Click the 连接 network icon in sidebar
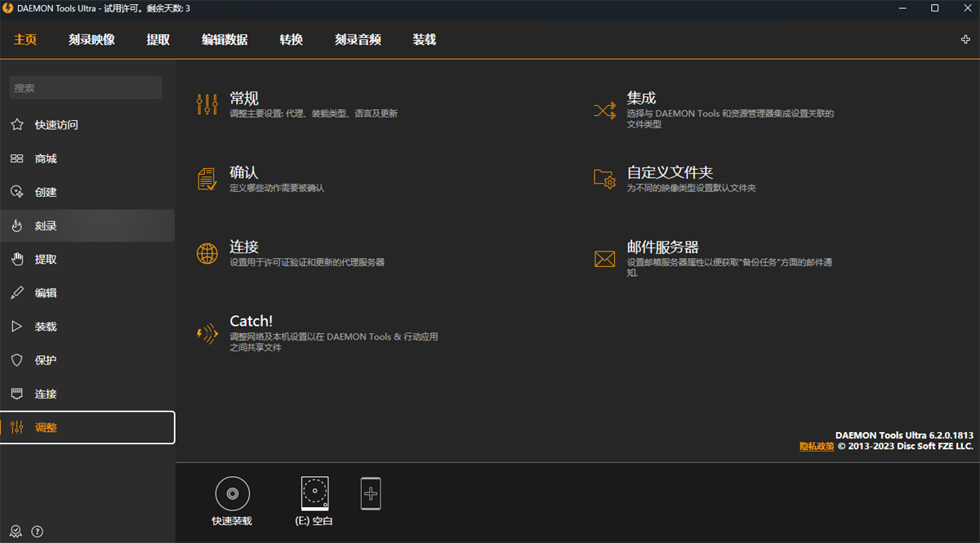Image resolution: width=980 pixels, height=543 pixels. [17, 394]
